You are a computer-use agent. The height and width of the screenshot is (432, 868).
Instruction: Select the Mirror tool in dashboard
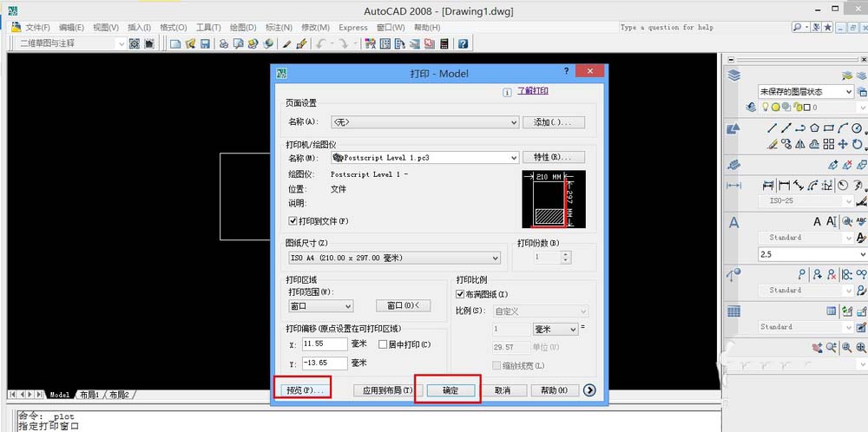[x=800, y=144]
